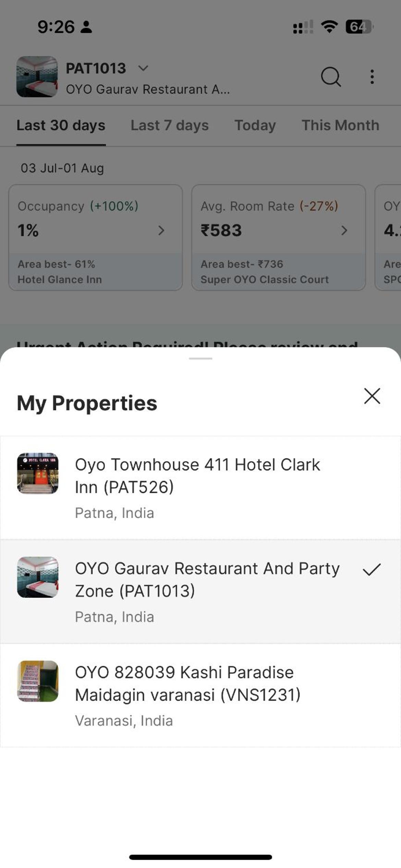
Task: Open the three-dot more options menu
Action: (x=372, y=77)
